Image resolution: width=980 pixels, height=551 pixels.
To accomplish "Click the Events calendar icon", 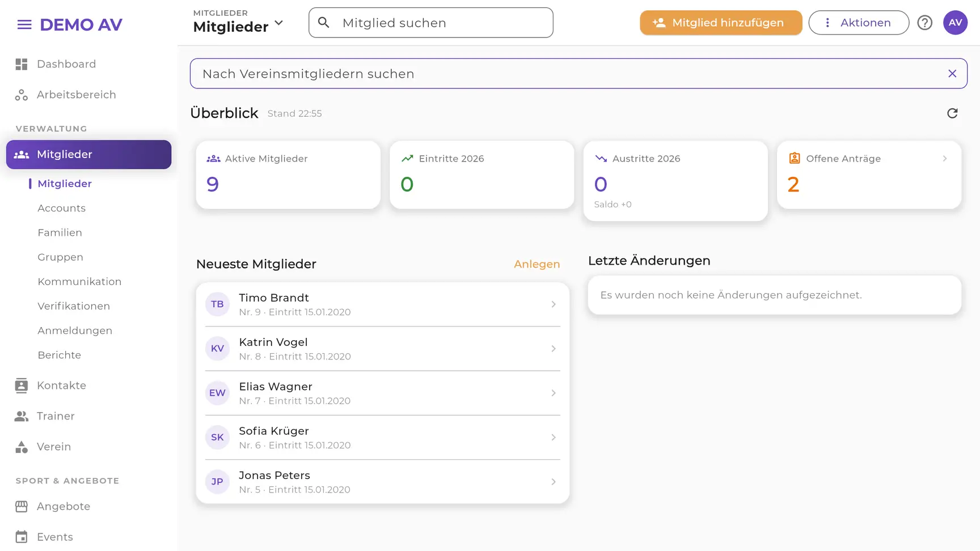I will click(x=22, y=537).
